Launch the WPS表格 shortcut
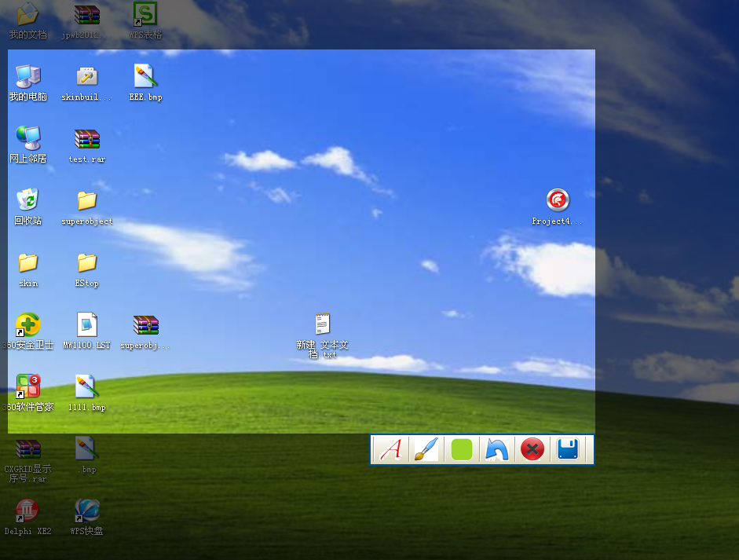 [145, 20]
